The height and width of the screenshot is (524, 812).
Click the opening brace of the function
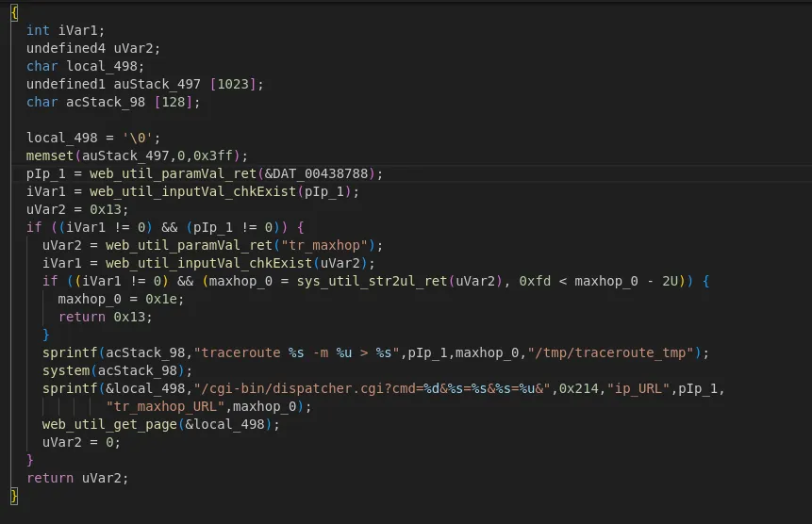click(x=14, y=12)
